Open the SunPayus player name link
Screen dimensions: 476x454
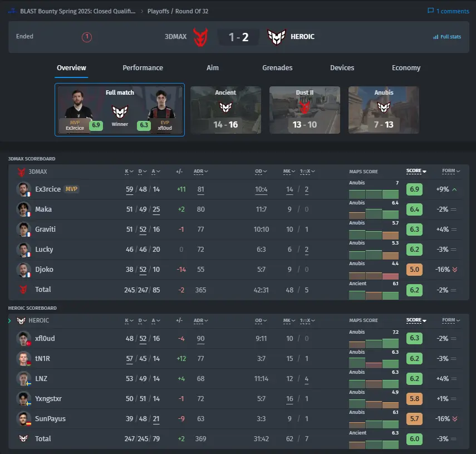[x=51, y=418]
